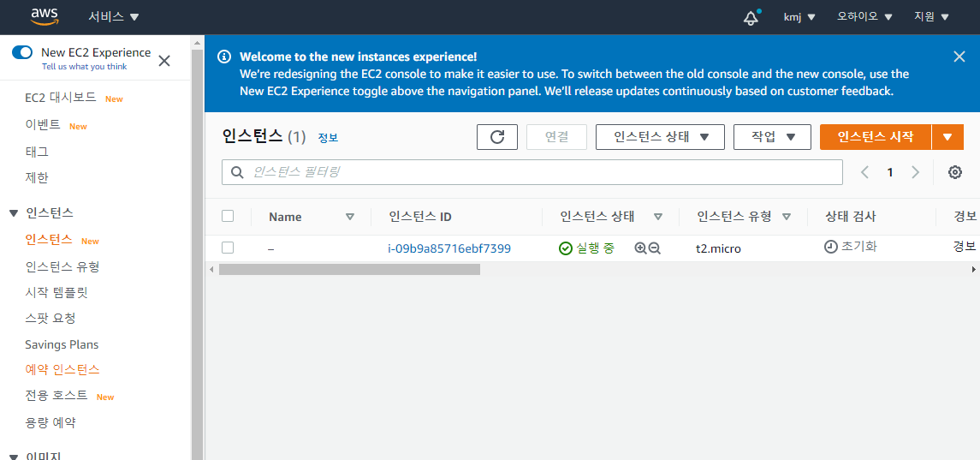Open table settings gear icon
Screen dimensions: 980x460
[955, 172]
